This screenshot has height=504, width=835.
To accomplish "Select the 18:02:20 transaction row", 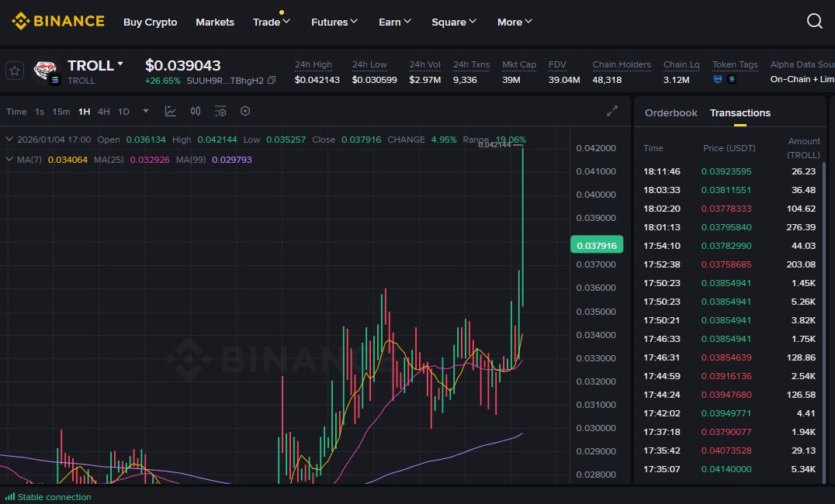I will (x=729, y=209).
